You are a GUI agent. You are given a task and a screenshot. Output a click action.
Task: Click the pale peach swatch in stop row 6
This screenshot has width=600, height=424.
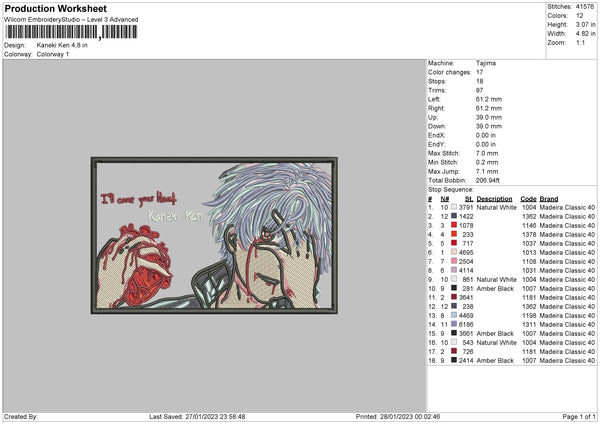coord(454,252)
